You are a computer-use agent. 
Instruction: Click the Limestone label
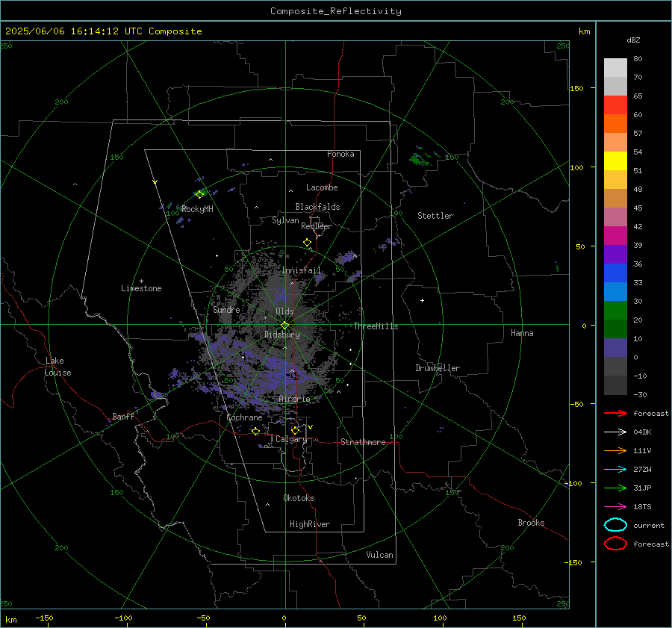141,288
